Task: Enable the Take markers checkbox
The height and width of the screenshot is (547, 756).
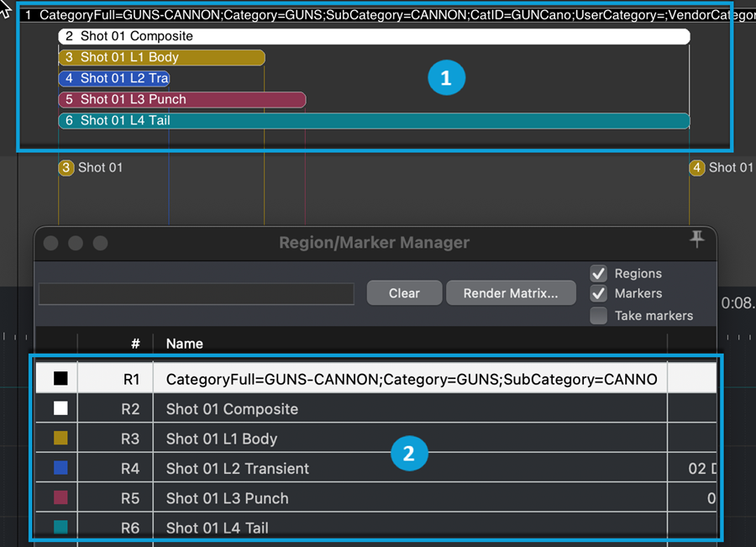Action: pyautogui.click(x=599, y=316)
